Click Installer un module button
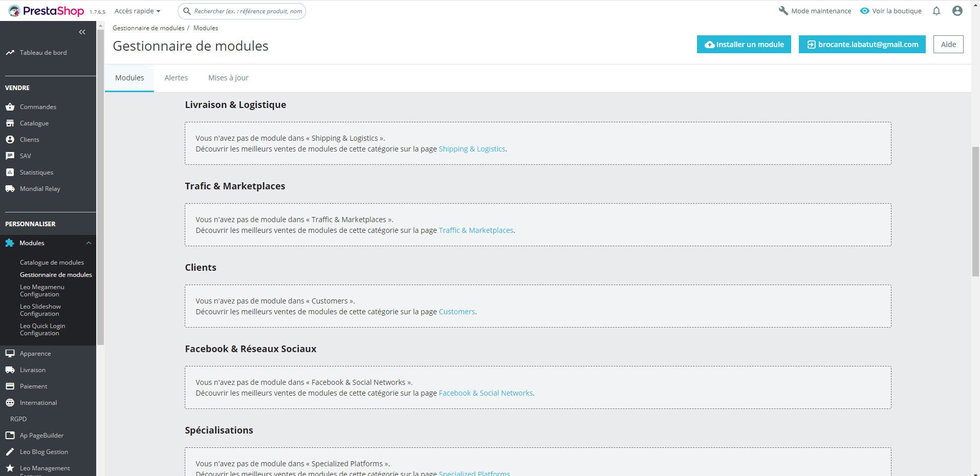Screen dimensions: 980x476 point(744,45)
